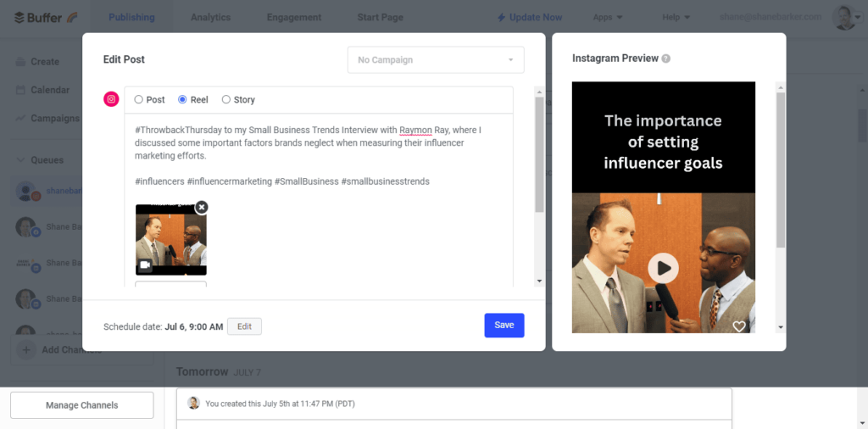868x429 pixels.
Task: Click the #smallbusinesstrends hashtag text
Action: coord(386,181)
